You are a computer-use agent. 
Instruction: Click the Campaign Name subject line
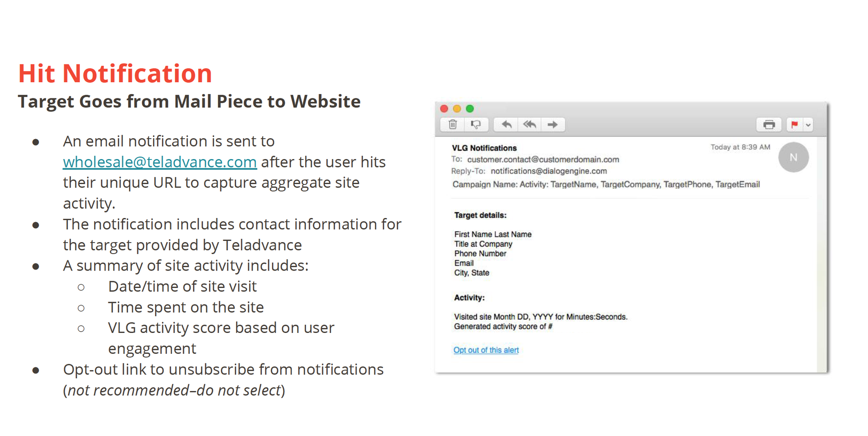tap(606, 184)
